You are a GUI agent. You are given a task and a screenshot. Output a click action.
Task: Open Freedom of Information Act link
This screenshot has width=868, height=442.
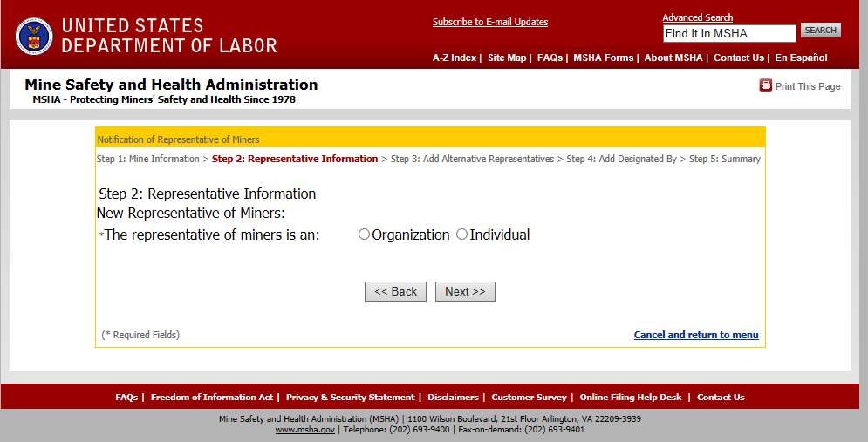[x=211, y=398]
